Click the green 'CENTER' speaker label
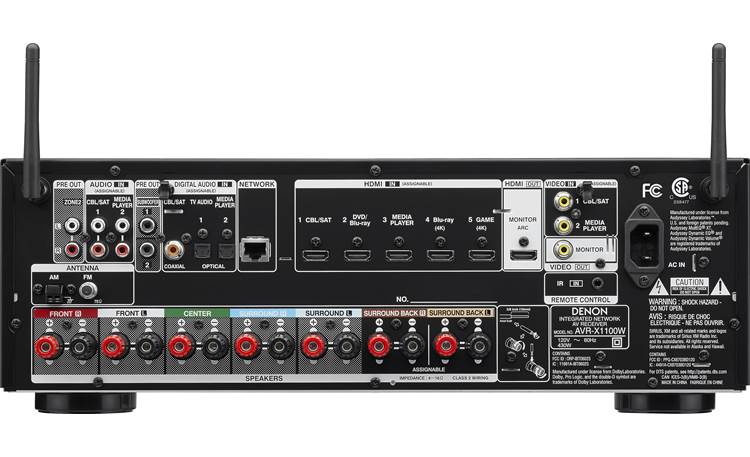750x457 pixels. click(197, 313)
